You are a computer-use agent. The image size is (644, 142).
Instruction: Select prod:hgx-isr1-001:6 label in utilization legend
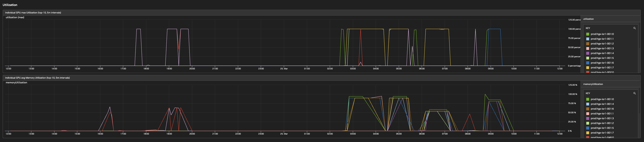coord(602,63)
